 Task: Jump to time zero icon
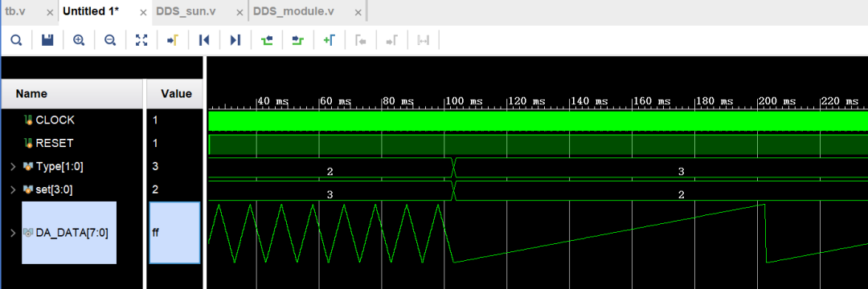pos(204,40)
